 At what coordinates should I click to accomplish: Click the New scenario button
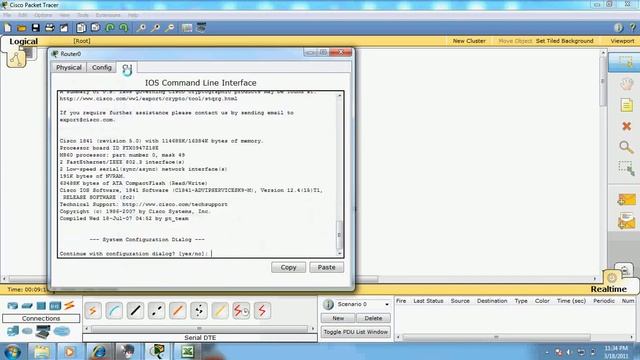(338, 318)
